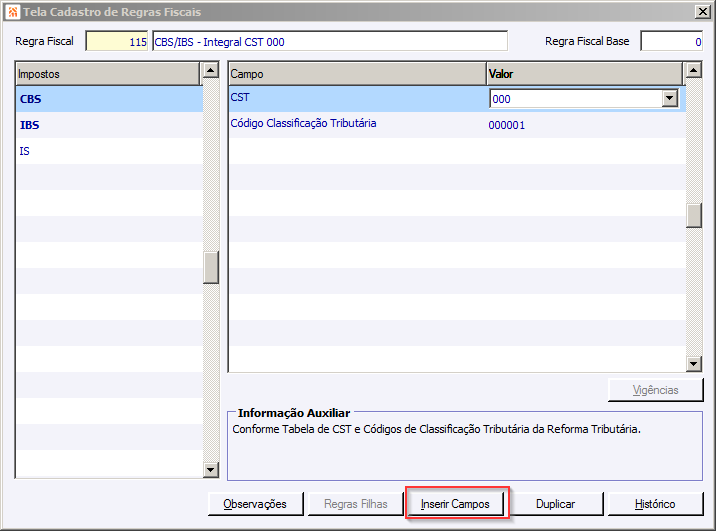Select IS in the Impostos list
Viewport: 716px width, 531px height.
click(x=109, y=151)
